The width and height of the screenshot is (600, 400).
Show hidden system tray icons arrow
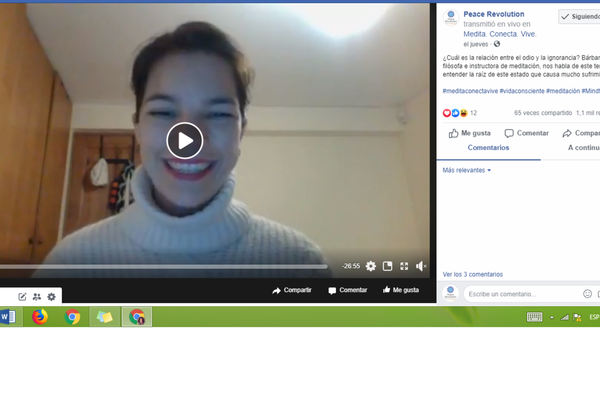552,317
